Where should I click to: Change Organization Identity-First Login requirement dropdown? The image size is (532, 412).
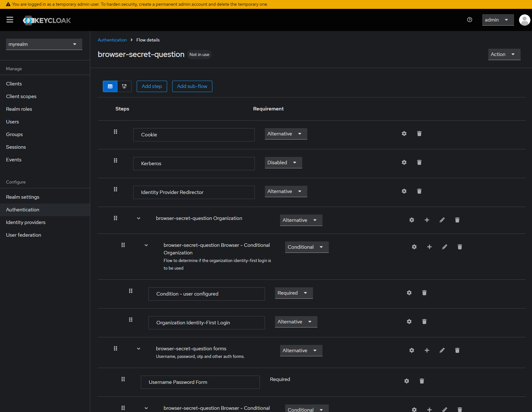[x=296, y=322]
